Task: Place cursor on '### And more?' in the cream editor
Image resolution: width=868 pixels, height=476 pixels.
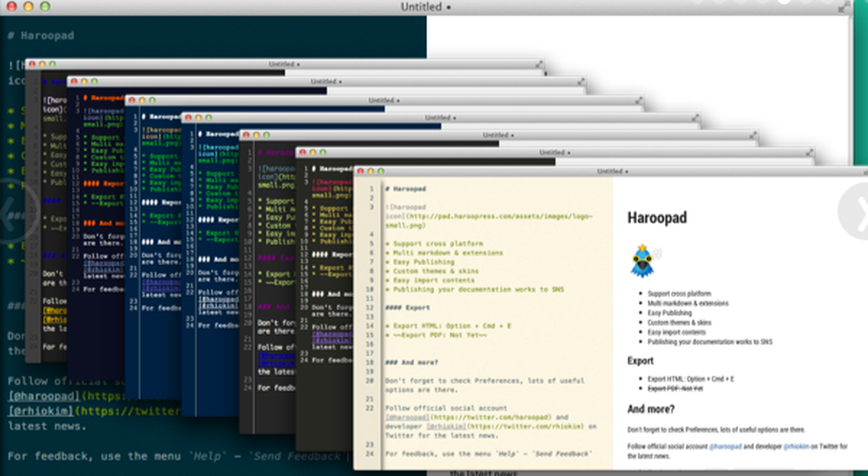Action: (411, 362)
